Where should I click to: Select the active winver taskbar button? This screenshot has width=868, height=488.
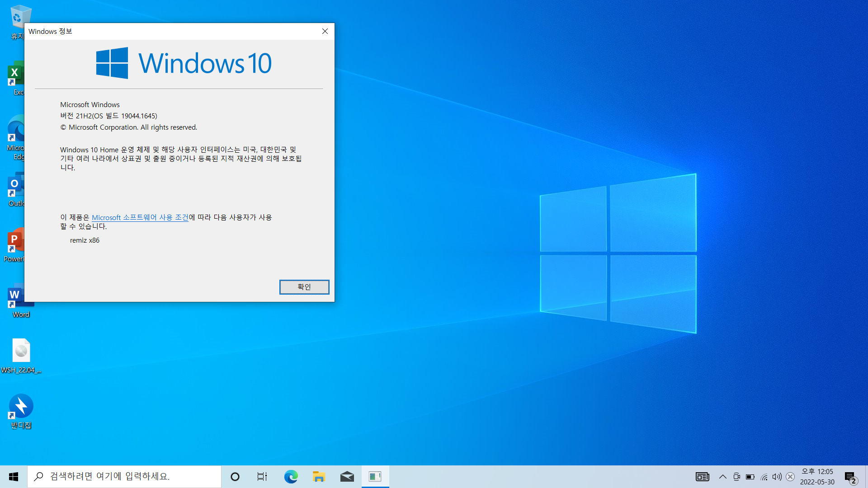[375, 477]
